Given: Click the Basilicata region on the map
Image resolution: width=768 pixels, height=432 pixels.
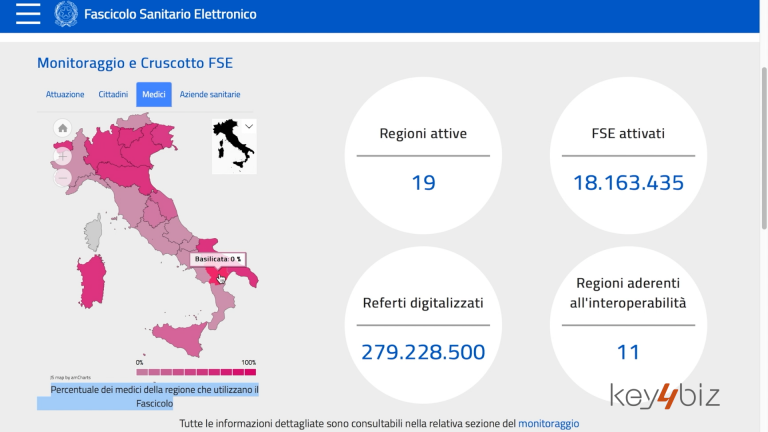Looking at the screenshot, I should [217, 275].
